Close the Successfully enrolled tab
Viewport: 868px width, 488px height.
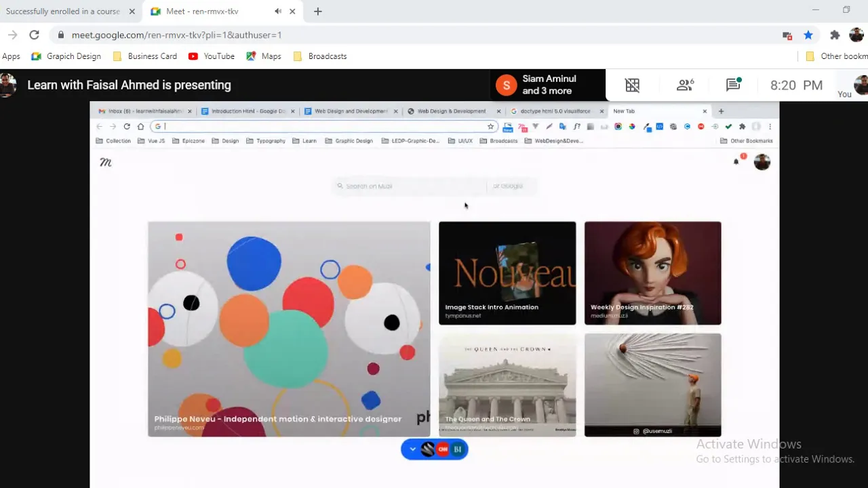click(x=132, y=11)
